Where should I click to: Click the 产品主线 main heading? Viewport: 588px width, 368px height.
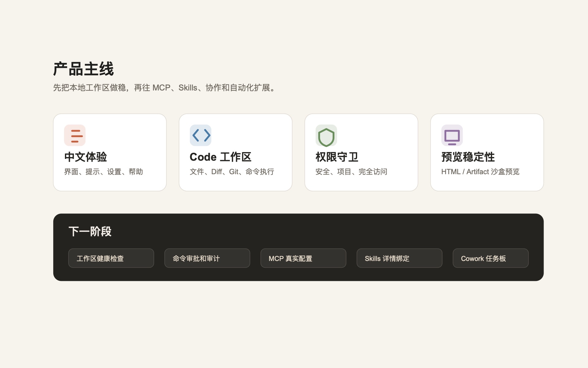[x=83, y=69]
